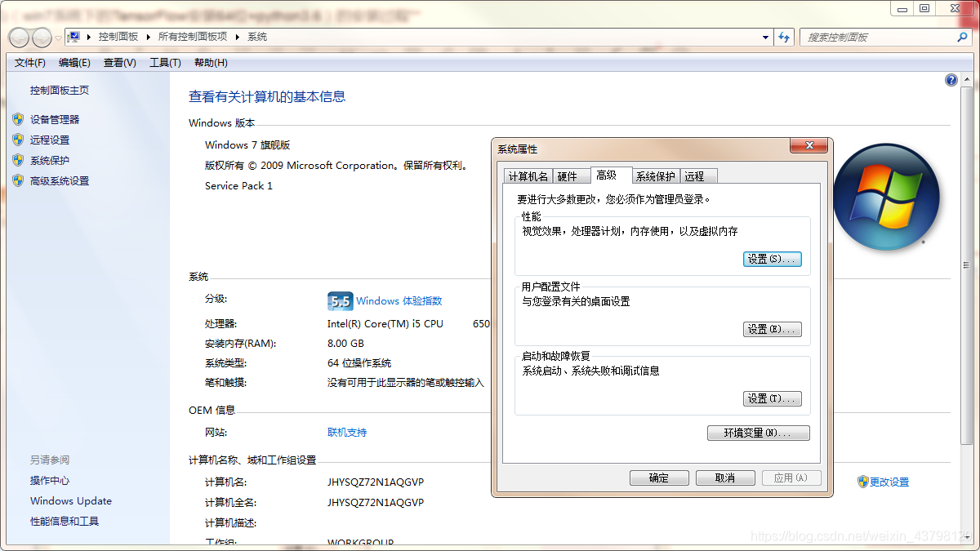Click the Forward navigation arrow button
This screenshot has width=980, height=551.
point(42,38)
